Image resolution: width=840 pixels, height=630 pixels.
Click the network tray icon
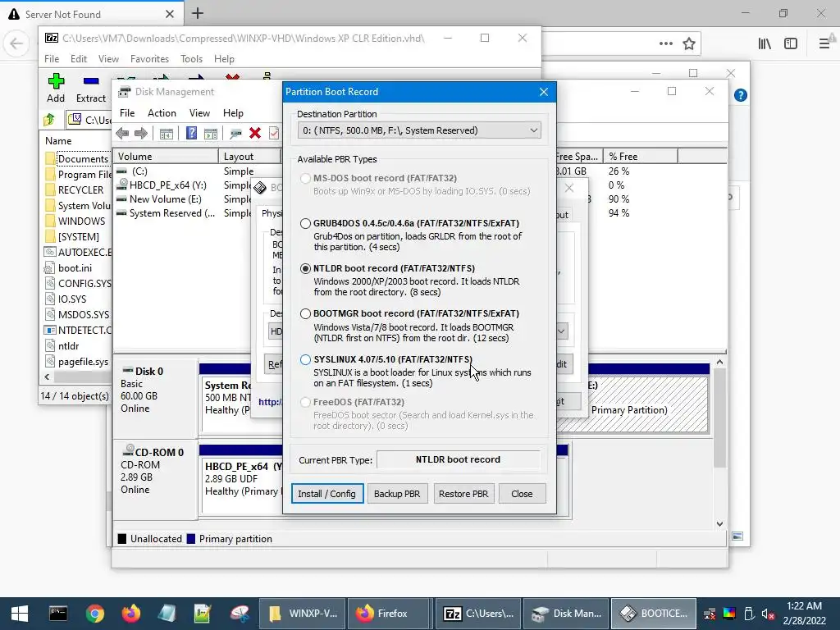click(710, 614)
